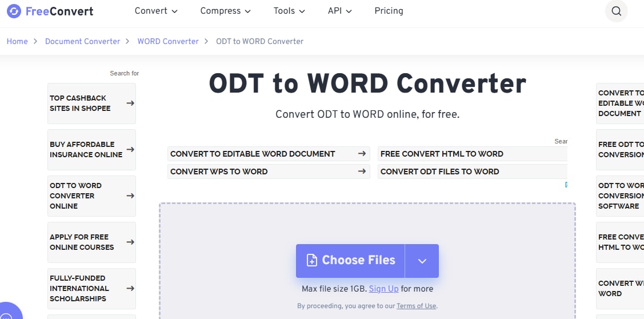This screenshot has width=644, height=319.
Task: Open the Pricing page
Action: click(x=389, y=11)
